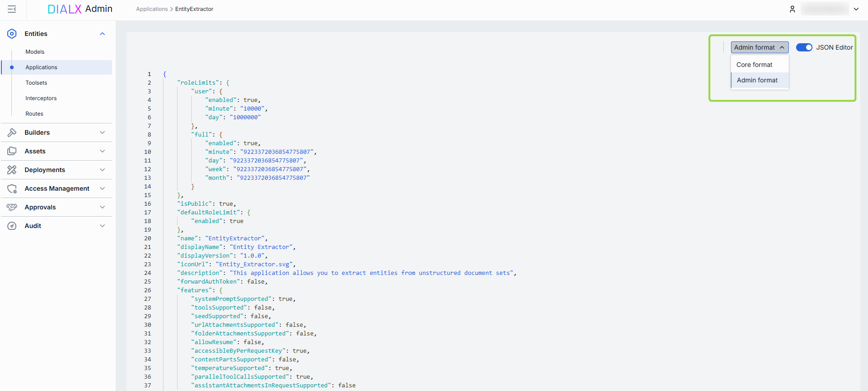Open the Toolsets page
The height and width of the screenshot is (391, 868).
pyautogui.click(x=36, y=83)
